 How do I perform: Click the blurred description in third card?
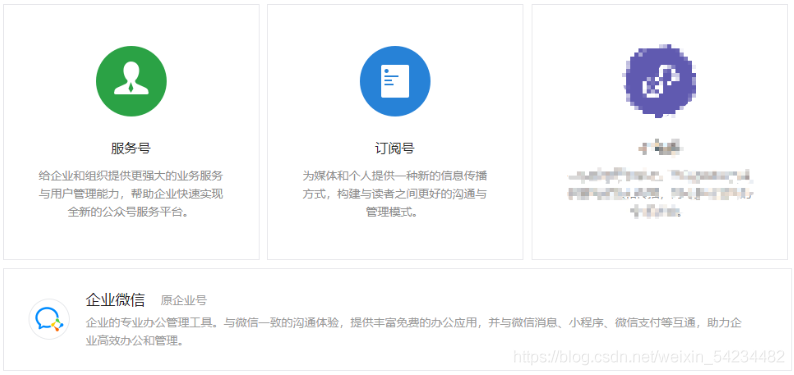point(659,194)
